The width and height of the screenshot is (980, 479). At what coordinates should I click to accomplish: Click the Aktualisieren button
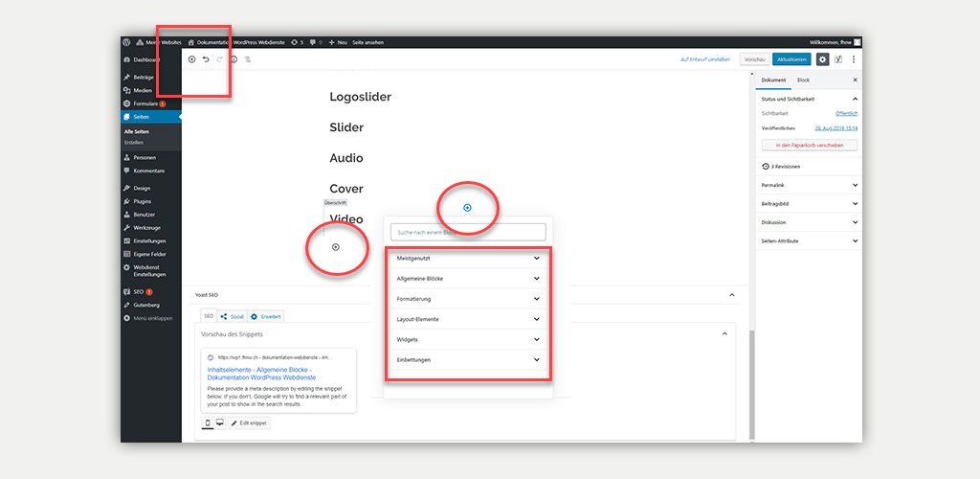point(792,59)
